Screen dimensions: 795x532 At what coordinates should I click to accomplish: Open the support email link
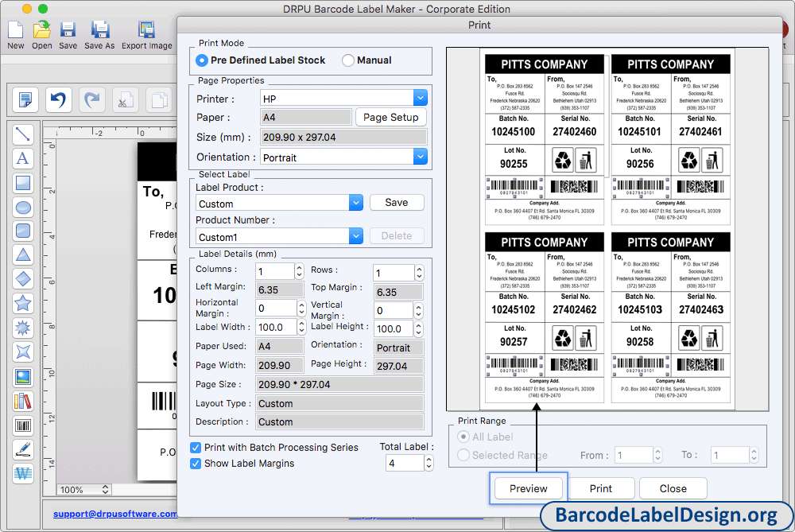(115, 514)
